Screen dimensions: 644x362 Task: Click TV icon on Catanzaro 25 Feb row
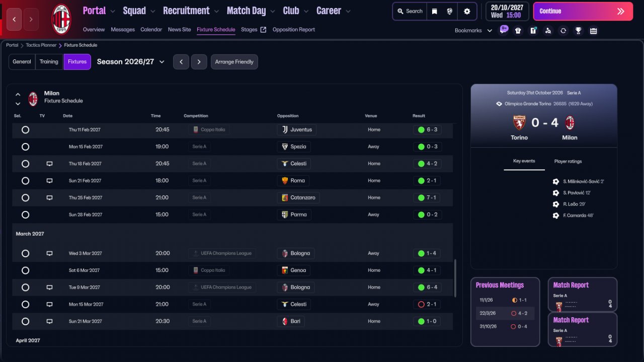(x=49, y=198)
